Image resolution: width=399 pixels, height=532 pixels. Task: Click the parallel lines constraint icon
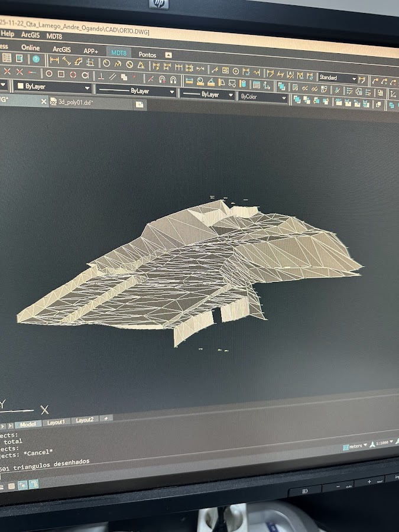[112, 77]
